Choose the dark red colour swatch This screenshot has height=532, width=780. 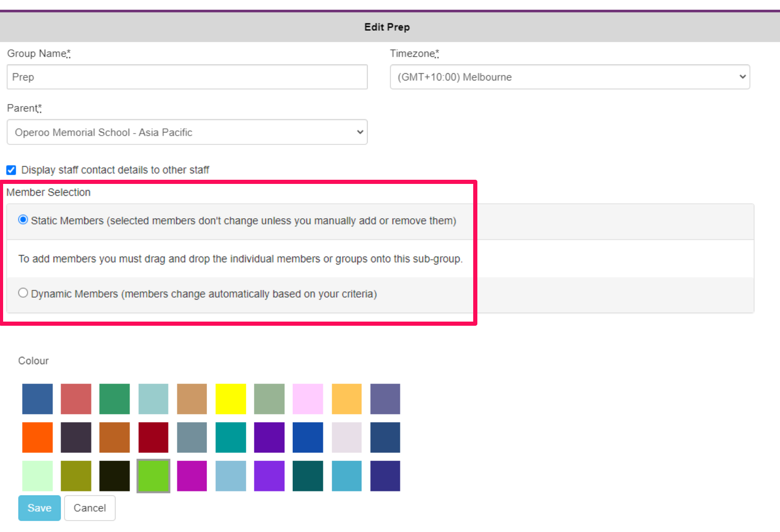[153, 437]
